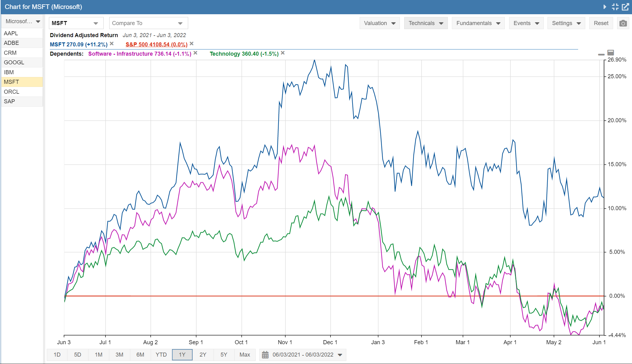Select CRM in the ticker list
This screenshot has width=632, height=364.
click(22, 53)
